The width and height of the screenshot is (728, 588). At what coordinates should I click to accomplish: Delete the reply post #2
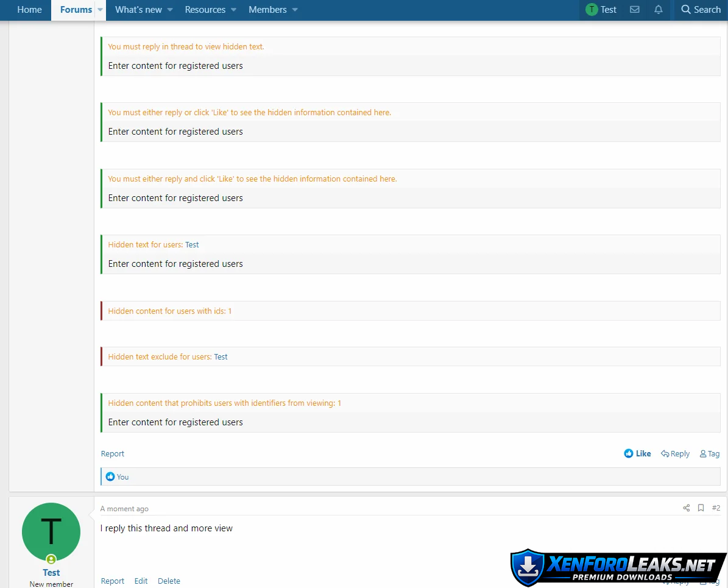[169, 581]
